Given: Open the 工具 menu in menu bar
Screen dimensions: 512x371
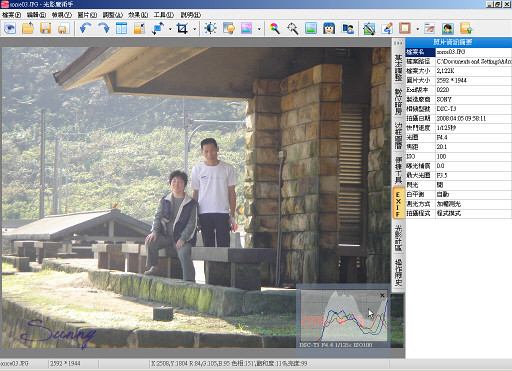Looking at the screenshot, I should (164, 15).
